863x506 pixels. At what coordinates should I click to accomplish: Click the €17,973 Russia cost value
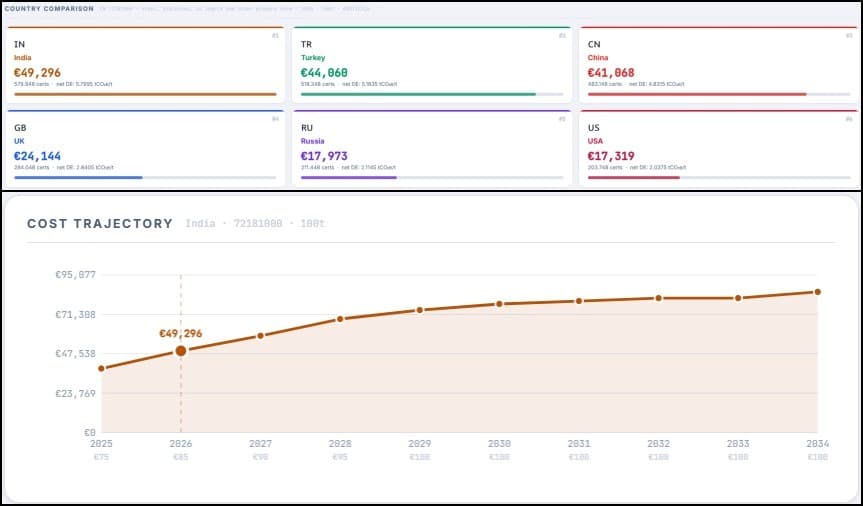325,156
